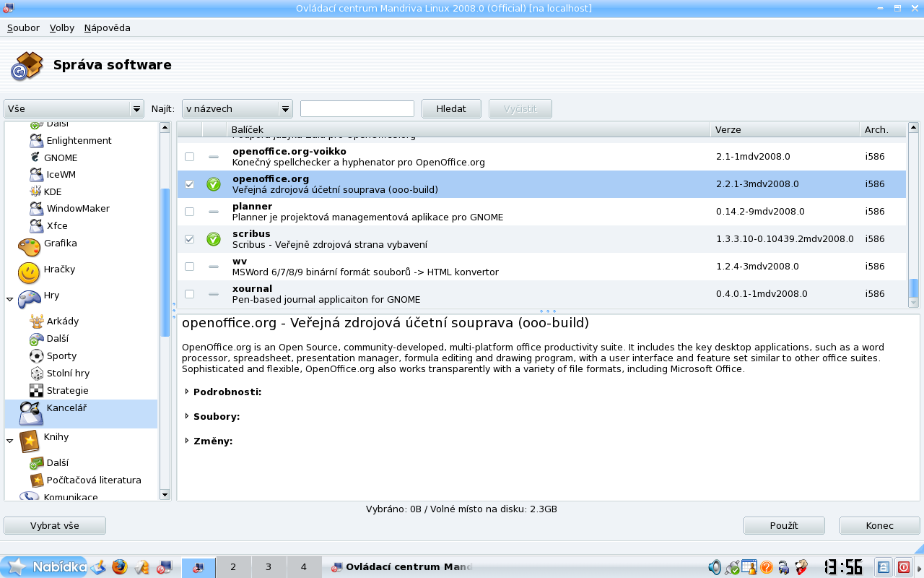
Task: Click the Xfce category icon
Action: (x=36, y=225)
